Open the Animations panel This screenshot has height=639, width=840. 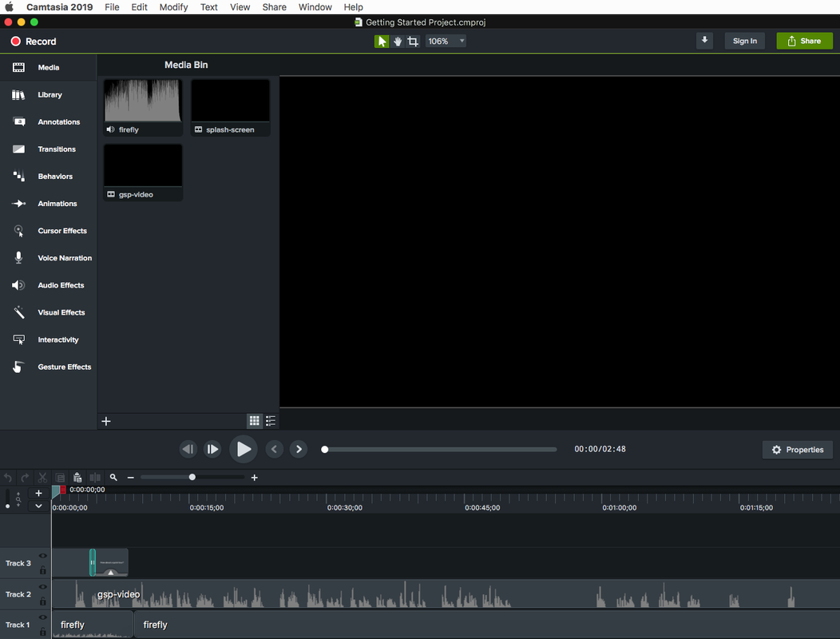[x=48, y=204]
